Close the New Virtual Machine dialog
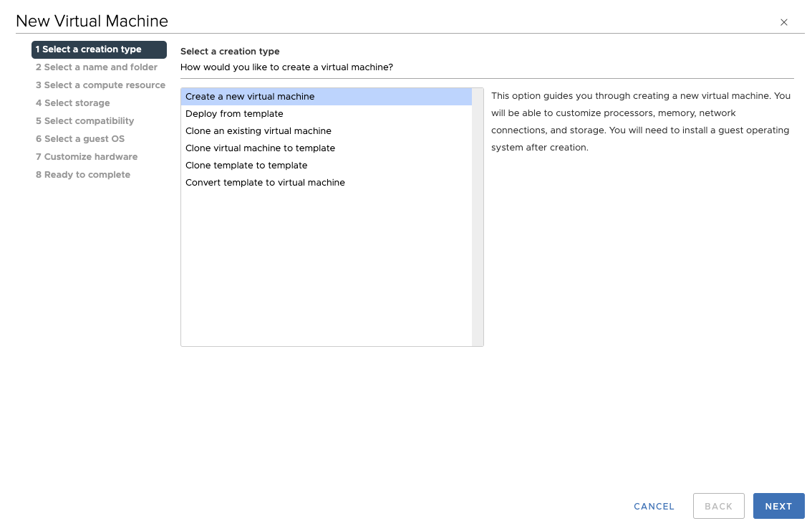Screen dimensions: 812x526 pyautogui.click(x=784, y=22)
